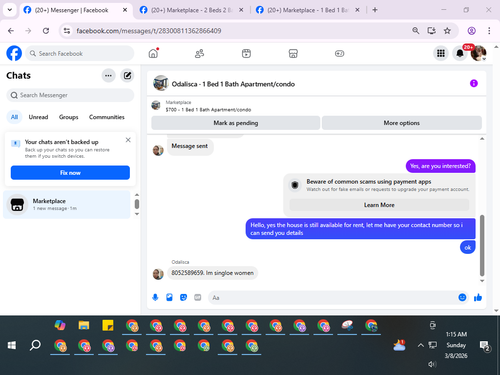Click Odalisca's avatar beside phone message

pyautogui.click(x=158, y=274)
